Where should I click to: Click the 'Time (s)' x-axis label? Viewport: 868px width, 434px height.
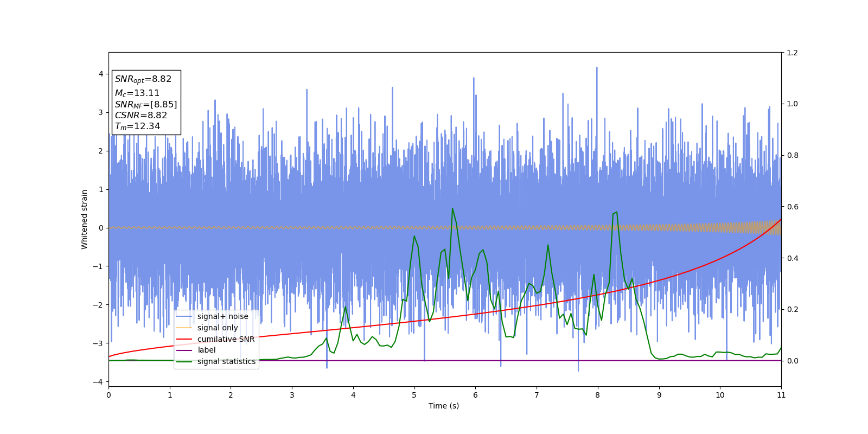pyautogui.click(x=444, y=406)
